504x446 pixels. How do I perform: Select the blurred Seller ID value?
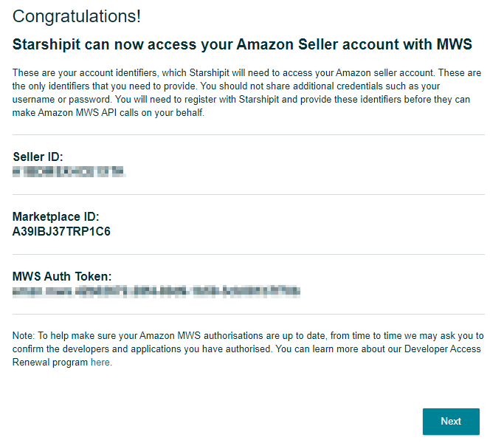click(69, 171)
